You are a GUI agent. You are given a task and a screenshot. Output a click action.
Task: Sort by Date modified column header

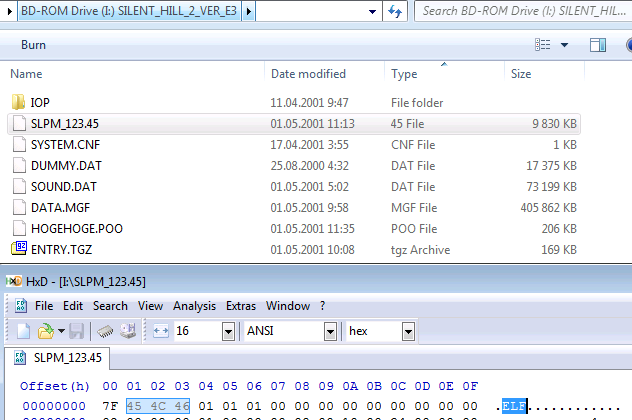pos(308,74)
